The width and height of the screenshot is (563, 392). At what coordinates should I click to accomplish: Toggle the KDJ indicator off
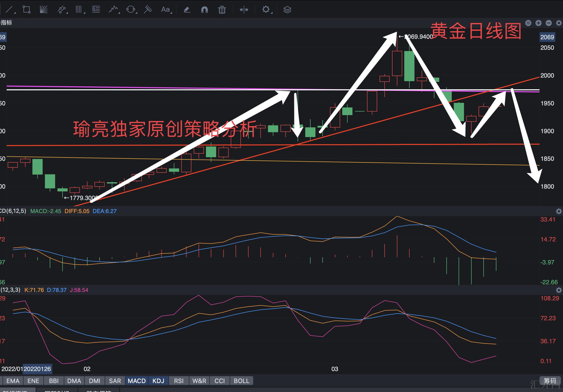pyautogui.click(x=158, y=381)
